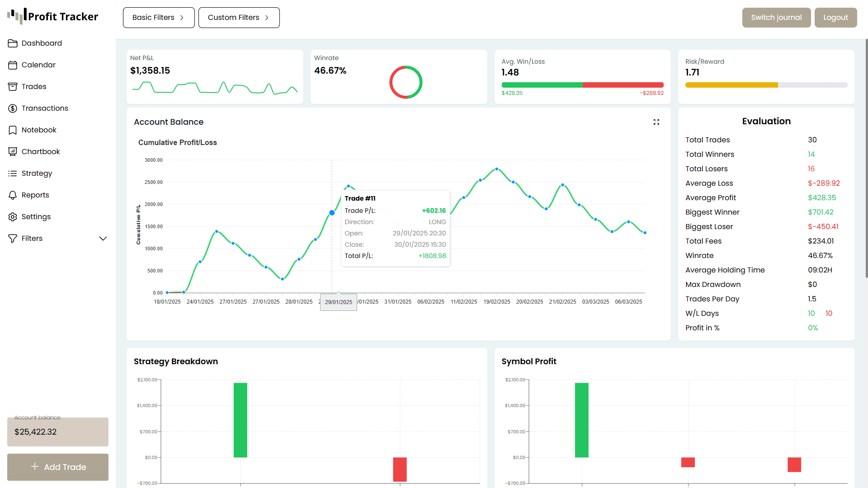Open the Dashboard icon in sidebar
Image resolution: width=868 pixels, height=488 pixels.
(13, 43)
